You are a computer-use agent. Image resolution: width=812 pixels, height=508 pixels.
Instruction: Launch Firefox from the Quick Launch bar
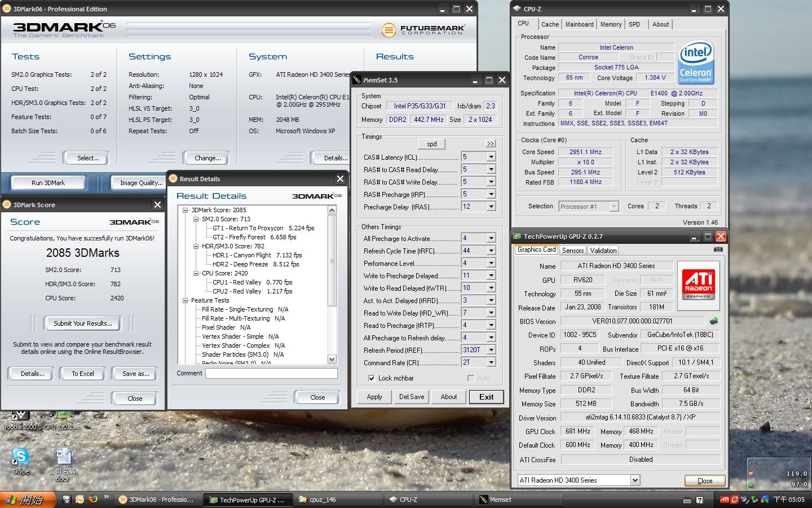click(93, 499)
